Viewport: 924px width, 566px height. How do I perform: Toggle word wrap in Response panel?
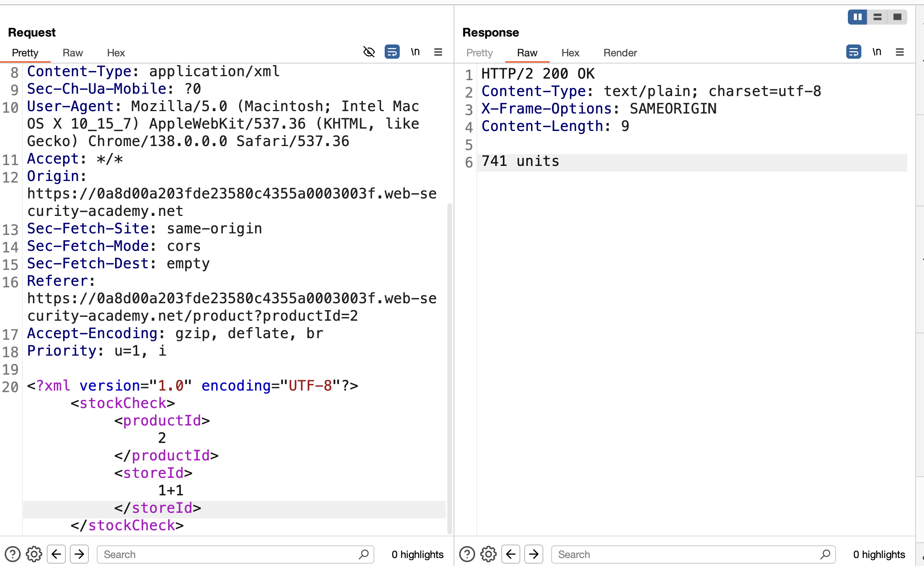click(854, 52)
